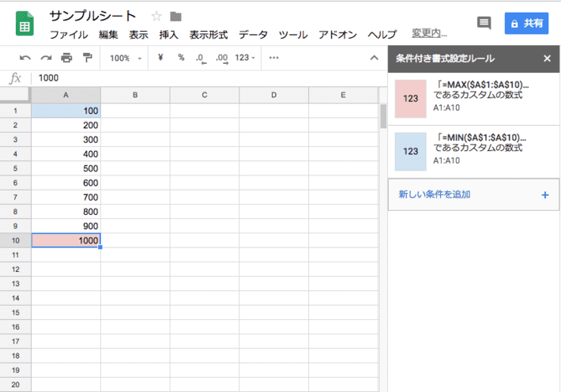Close the 条件付き書式設定ルール panel
The image size is (561, 392).
coord(547,58)
